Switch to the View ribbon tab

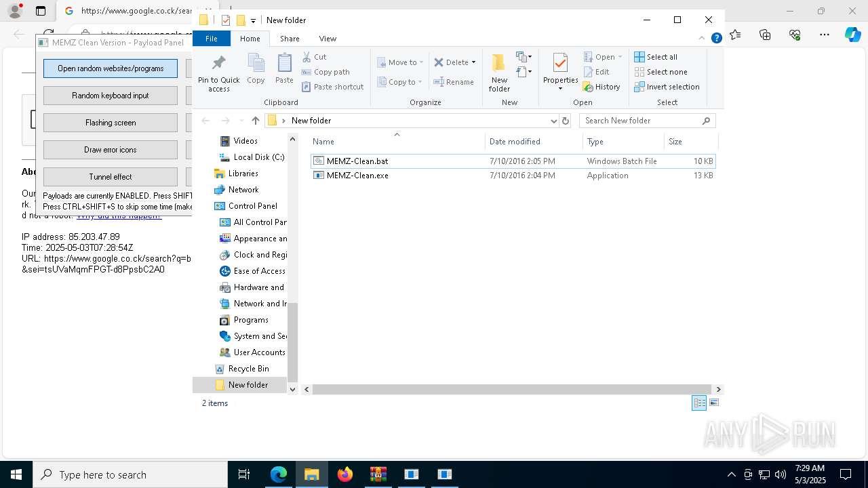click(328, 39)
